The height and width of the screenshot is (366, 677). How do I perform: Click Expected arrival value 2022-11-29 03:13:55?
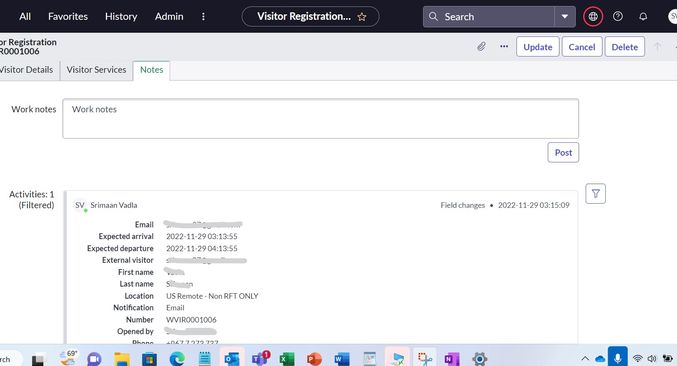click(202, 237)
